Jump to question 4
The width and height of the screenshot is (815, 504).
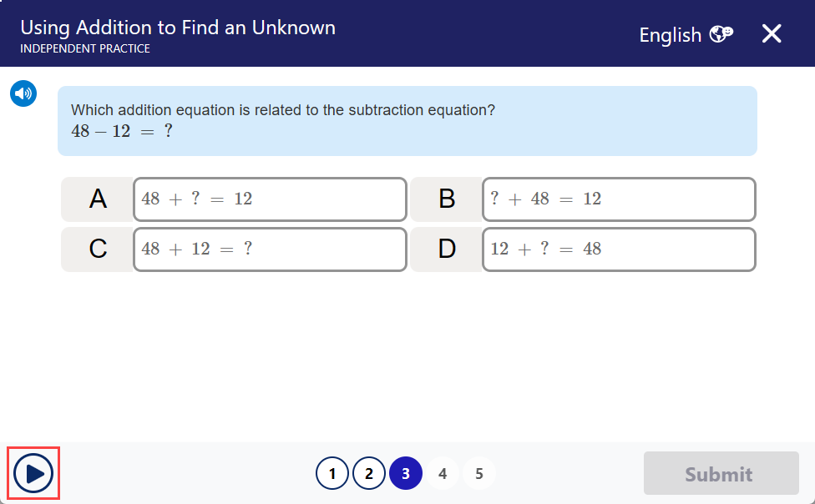tap(443, 473)
